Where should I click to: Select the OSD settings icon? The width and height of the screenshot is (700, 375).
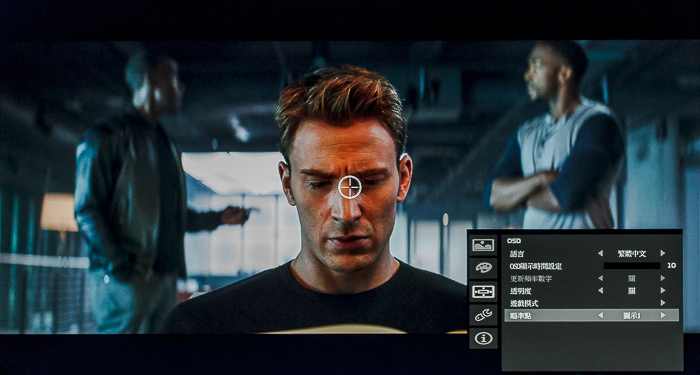483,292
